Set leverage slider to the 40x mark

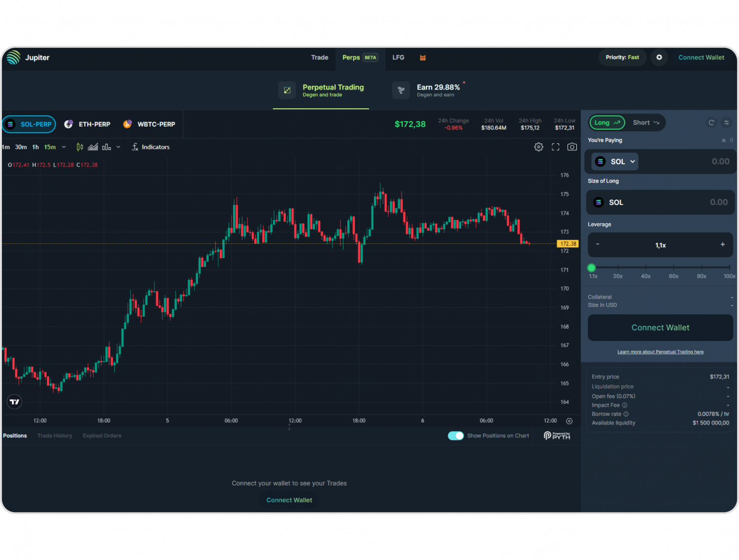pos(646,268)
